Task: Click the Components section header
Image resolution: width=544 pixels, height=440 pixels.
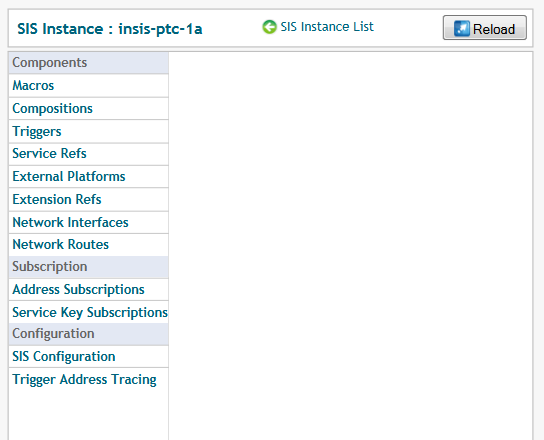Action: pos(88,63)
